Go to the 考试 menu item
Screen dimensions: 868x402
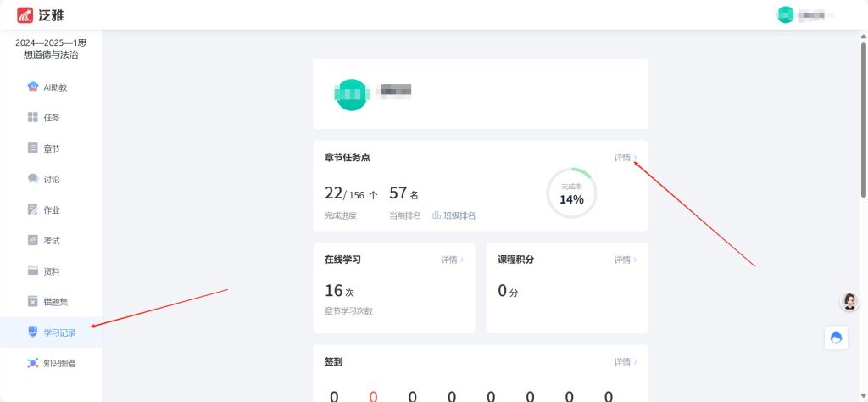click(x=51, y=240)
